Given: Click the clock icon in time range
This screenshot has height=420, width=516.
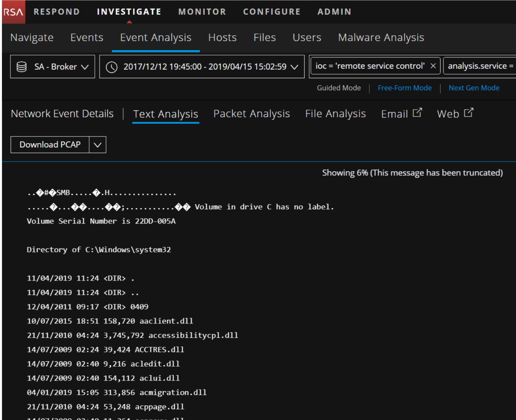Looking at the screenshot, I should coord(112,67).
